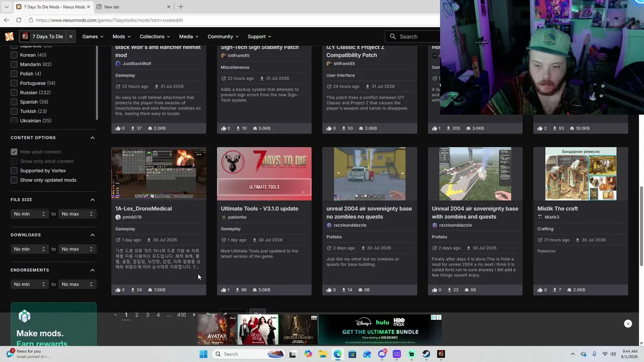The image size is (644, 362).
Task: Check the Polish language filter
Action: pos(14,74)
